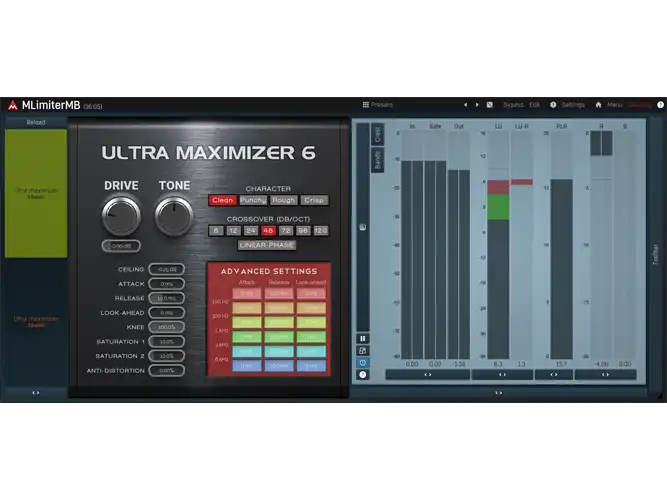The image size is (667, 500).
Task: Set crossover slope to 24 dB/oct
Action: pyautogui.click(x=251, y=231)
